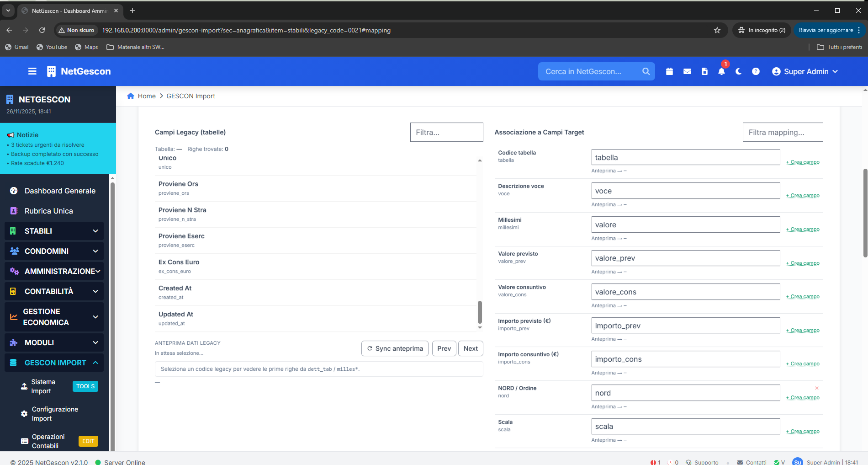The width and height of the screenshot is (868, 465).
Task: Focus the Filtra mapping input field
Action: [783, 132]
